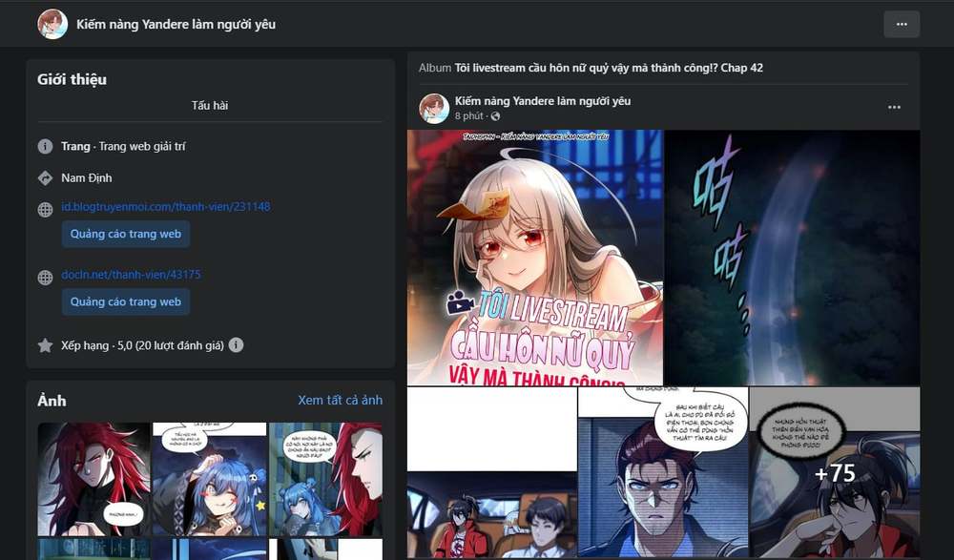This screenshot has height=560, width=954.
Task: Open the +75 more photos thumbnail
Action: click(834, 472)
